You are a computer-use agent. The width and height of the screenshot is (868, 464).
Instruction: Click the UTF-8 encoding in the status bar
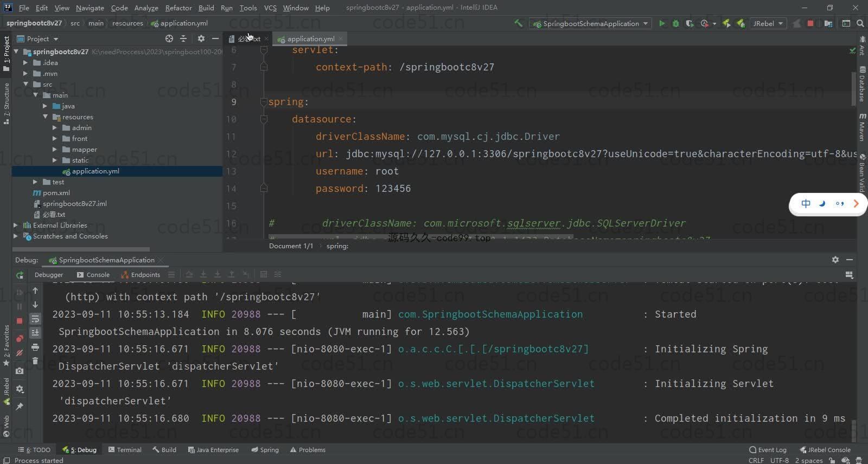(x=780, y=460)
